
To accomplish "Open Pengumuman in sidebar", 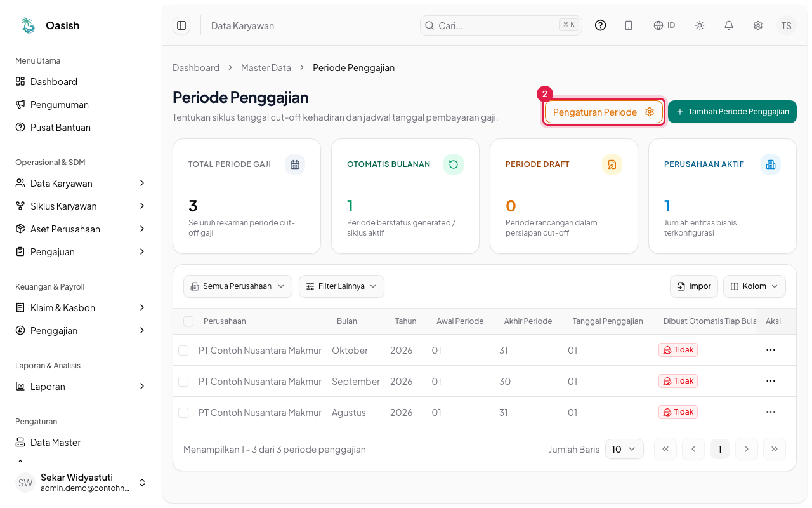I will [x=81, y=104].
